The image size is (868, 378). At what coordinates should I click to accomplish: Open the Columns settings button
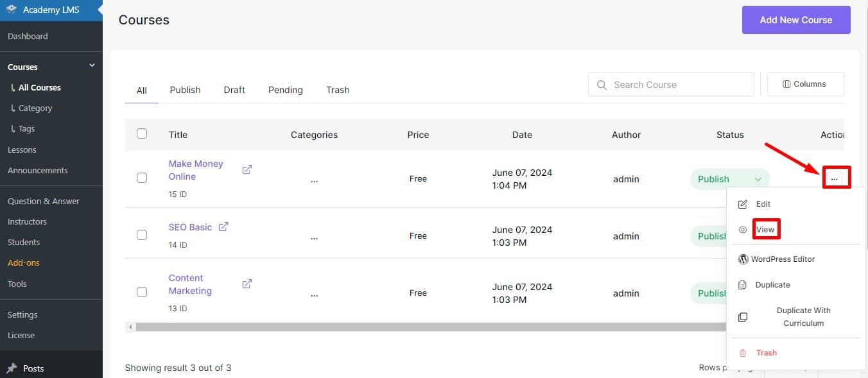805,84
